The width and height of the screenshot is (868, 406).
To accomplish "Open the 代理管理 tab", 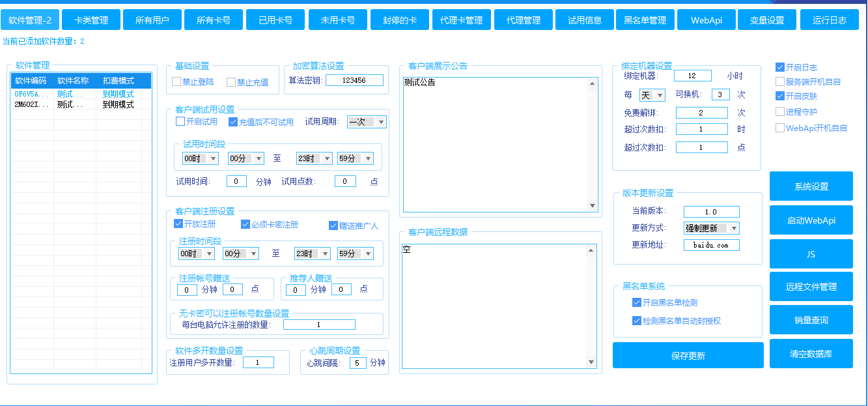I will click(x=524, y=20).
